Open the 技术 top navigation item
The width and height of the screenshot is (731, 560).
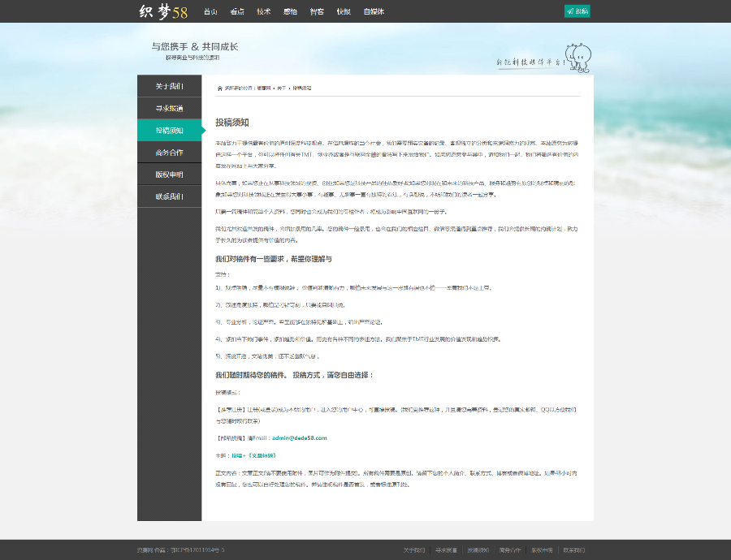click(x=264, y=11)
